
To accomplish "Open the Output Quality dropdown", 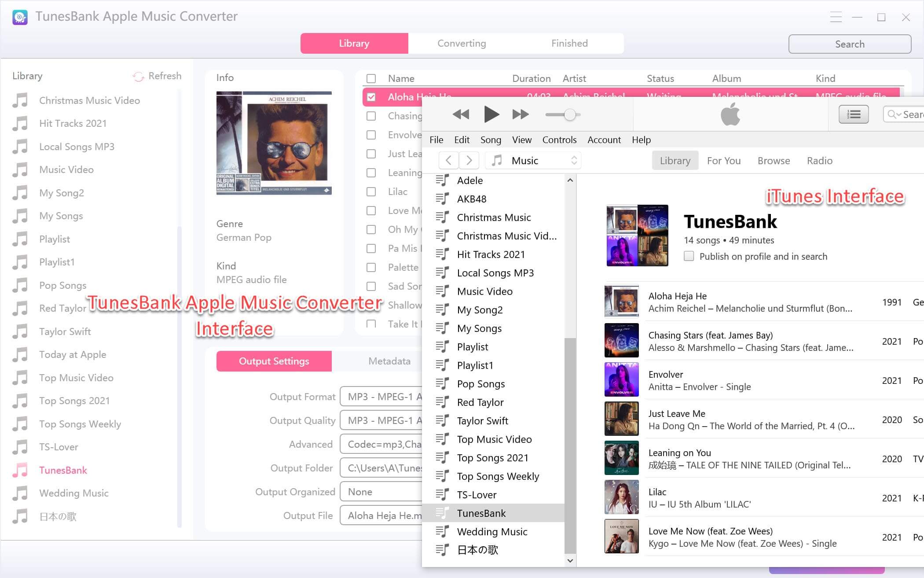I will click(x=381, y=420).
